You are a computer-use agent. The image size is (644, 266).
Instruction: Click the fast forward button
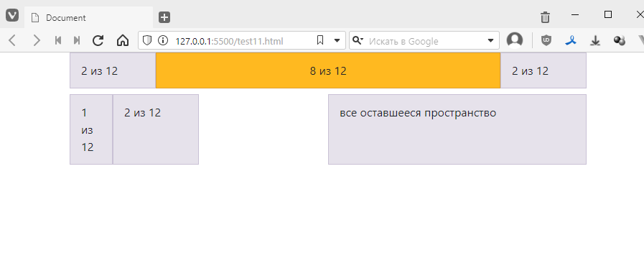tap(77, 40)
